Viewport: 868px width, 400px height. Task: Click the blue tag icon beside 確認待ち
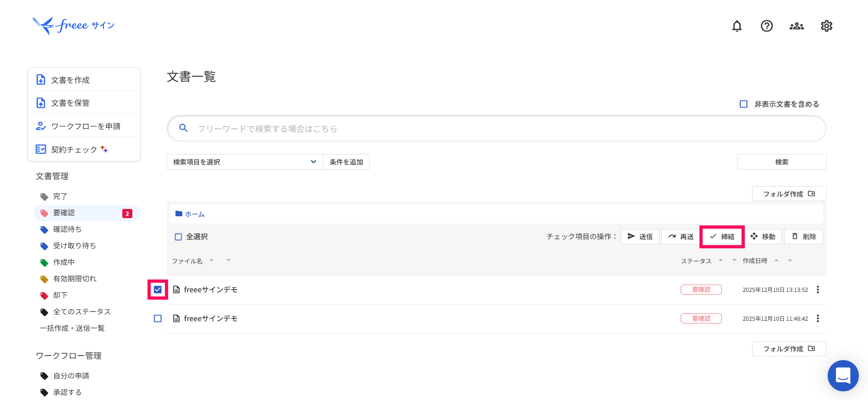tap(44, 230)
